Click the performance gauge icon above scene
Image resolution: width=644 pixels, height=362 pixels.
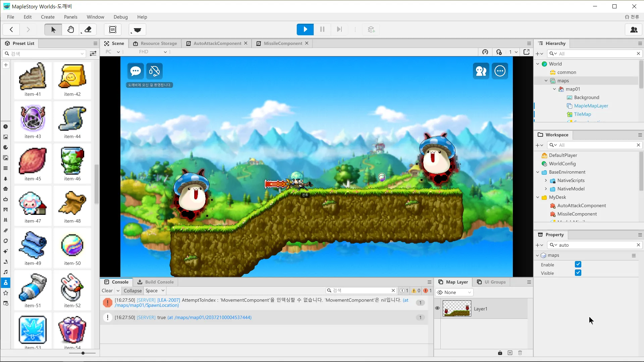pyautogui.click(x=485, y=52)
